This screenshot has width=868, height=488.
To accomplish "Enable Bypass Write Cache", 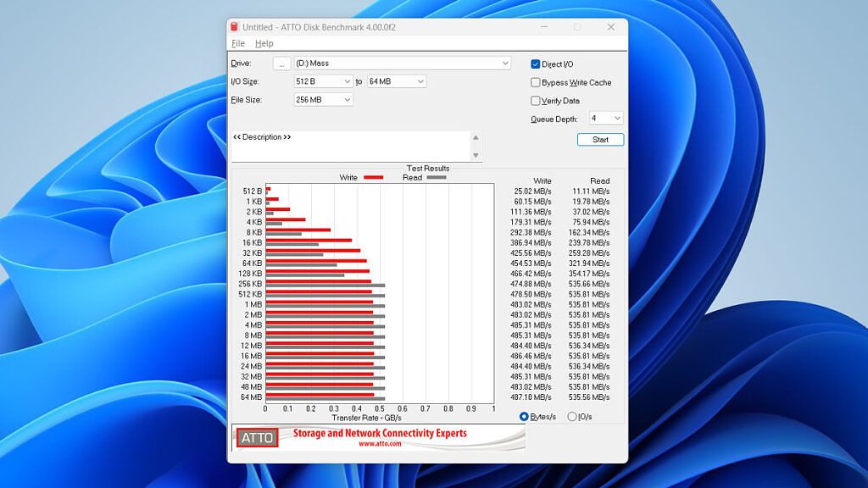I will [x=536, y=82].
